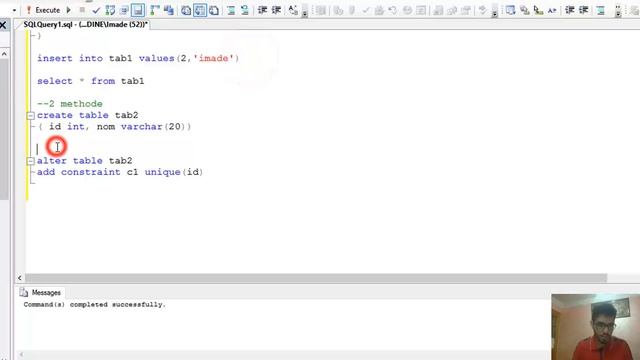Click the varchar(20) type text
The width and height of the screenshot is (640, 360).
coord(153,127)
